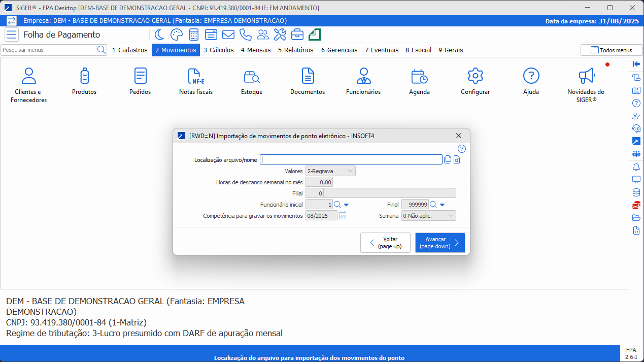Click the monitor icon in right sidebar
Image resolution: width=644 pixels, height=362 pixels.
click(x=636, y=180)
